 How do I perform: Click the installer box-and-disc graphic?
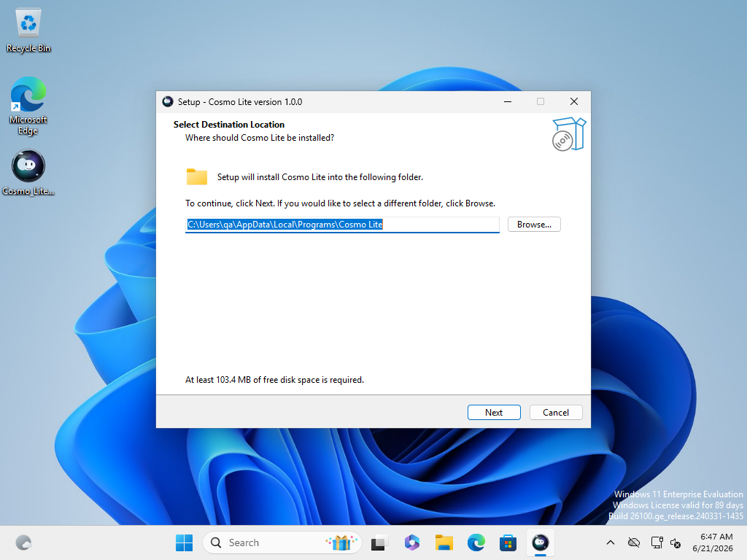point(568,134)
